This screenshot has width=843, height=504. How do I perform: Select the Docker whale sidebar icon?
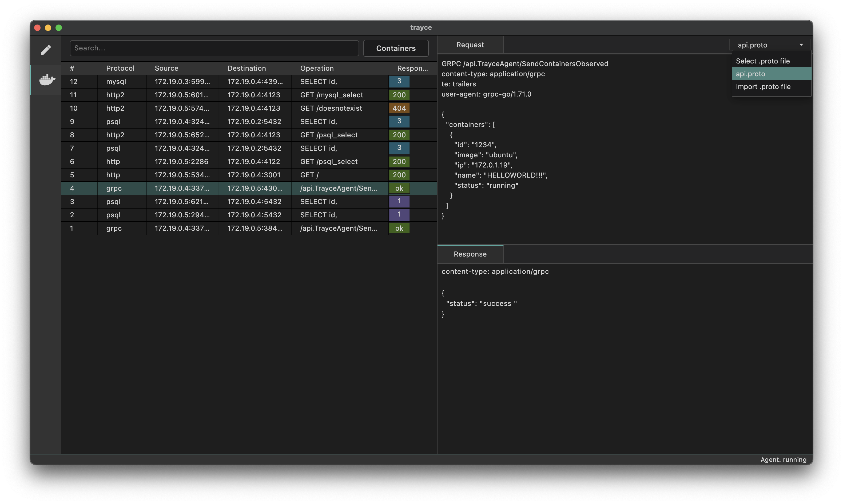[47, 80]
